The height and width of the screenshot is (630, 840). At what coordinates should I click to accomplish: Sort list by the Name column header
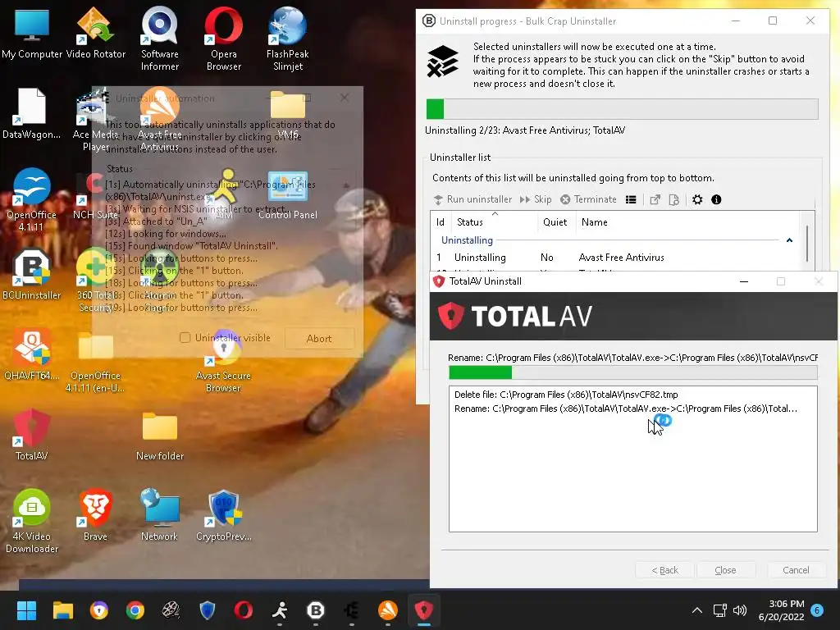[687, 222]
